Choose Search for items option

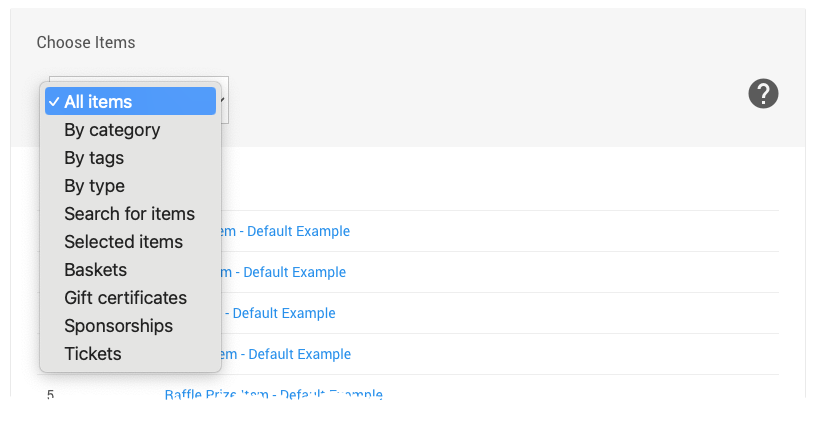[129, 214]
